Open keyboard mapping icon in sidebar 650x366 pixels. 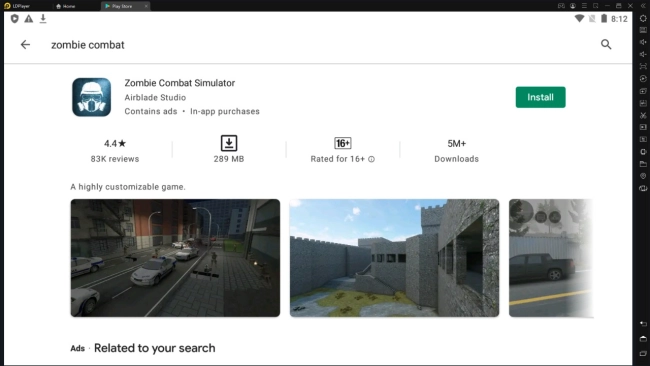(x=643, y=30)
